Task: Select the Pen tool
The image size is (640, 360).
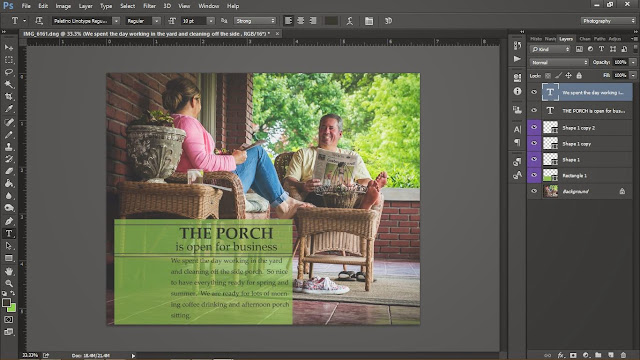Action: [x=9, y=221]
